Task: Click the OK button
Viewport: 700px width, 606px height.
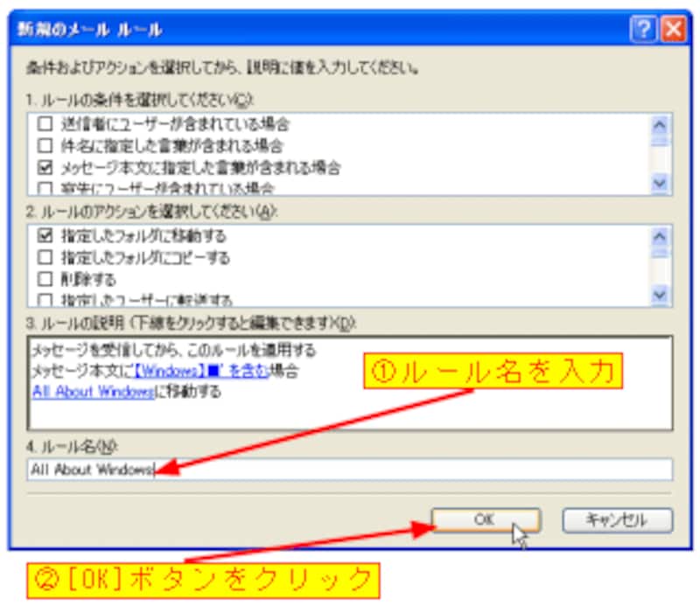Action: (486, 520)
